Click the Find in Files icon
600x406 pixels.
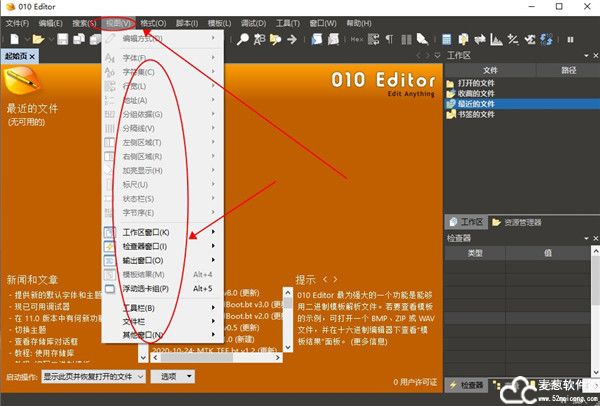(x=276, y=39)
